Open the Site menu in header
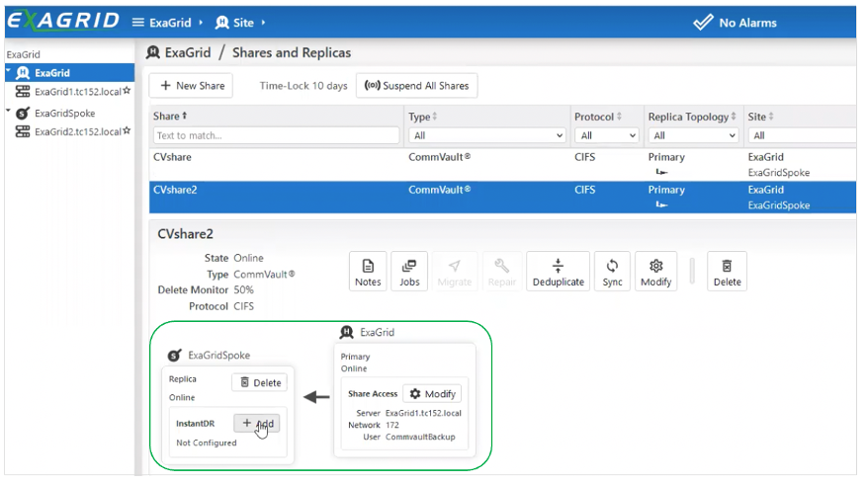Viewport: 868px width, 484px height. (234, 23)
